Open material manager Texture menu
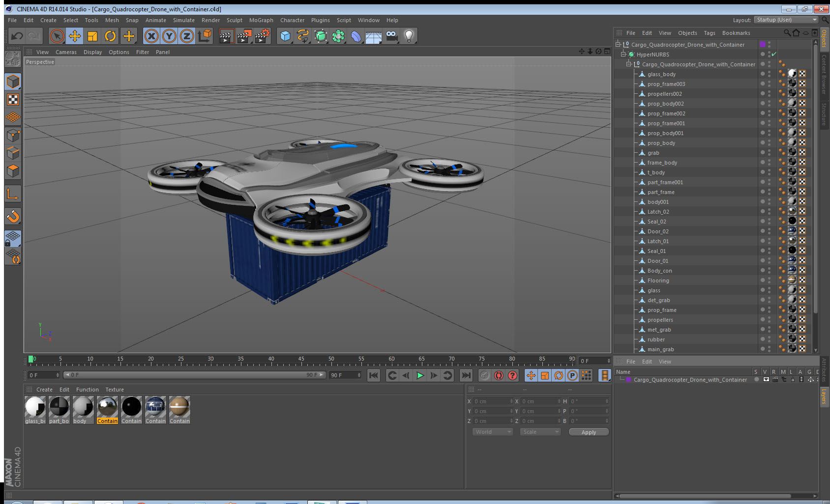The width and height of the screenshot is (830, 504). 115,390
